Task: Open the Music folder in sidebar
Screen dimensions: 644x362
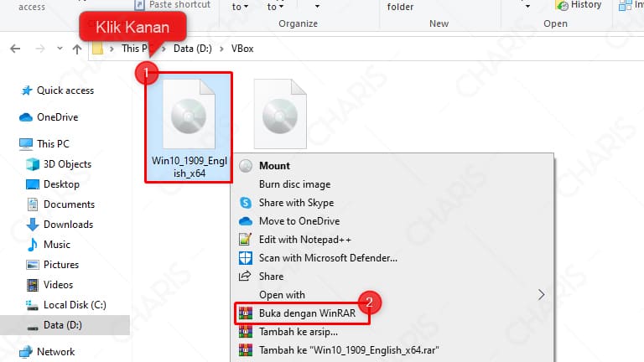Action: click(x=57, y=245)
